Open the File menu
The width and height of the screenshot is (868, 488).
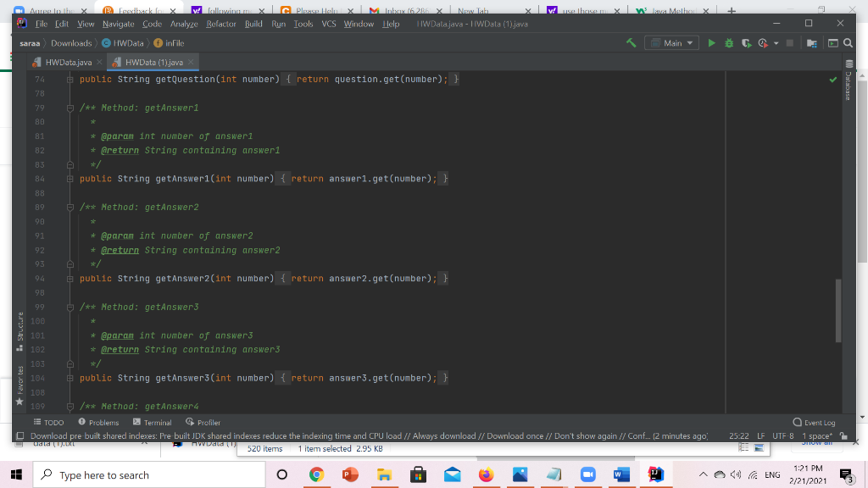[42, 24]
